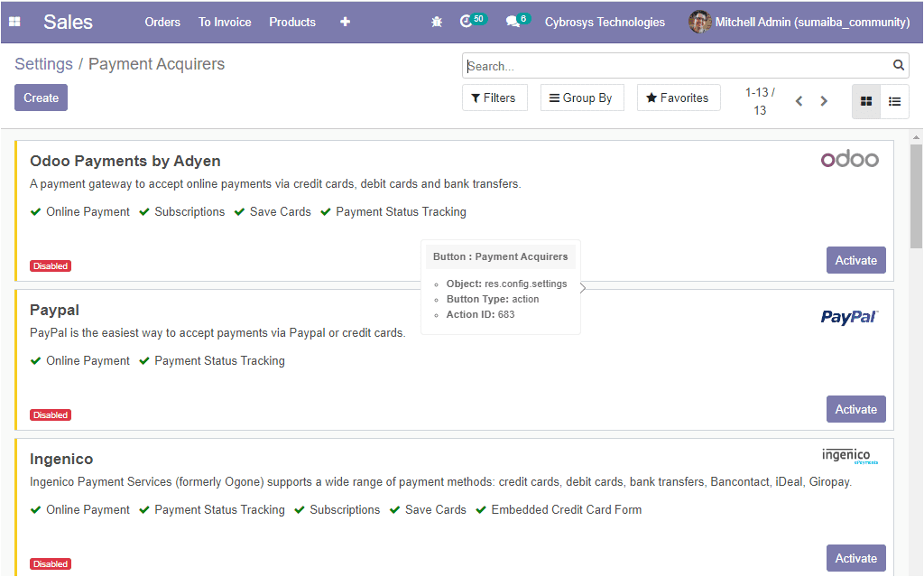Activate Odoo Payments by Adyen
This screenshot has height=577, width=924.
point(855,260)
